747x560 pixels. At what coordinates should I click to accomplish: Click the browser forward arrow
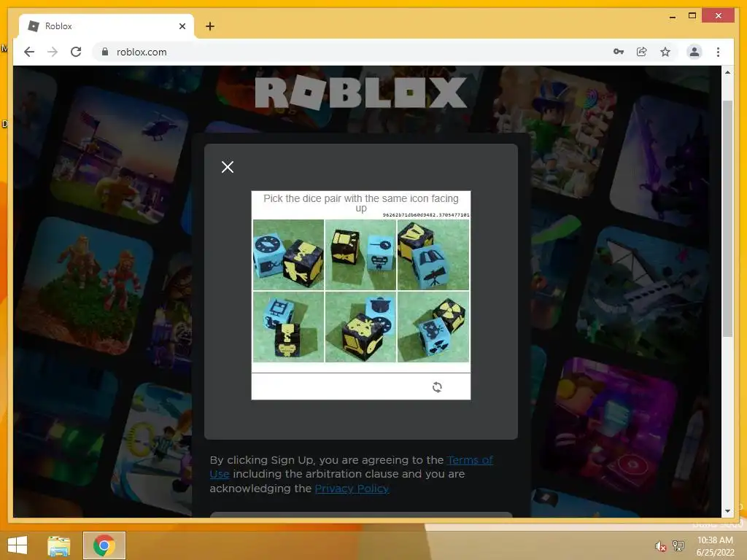[53, 52]
